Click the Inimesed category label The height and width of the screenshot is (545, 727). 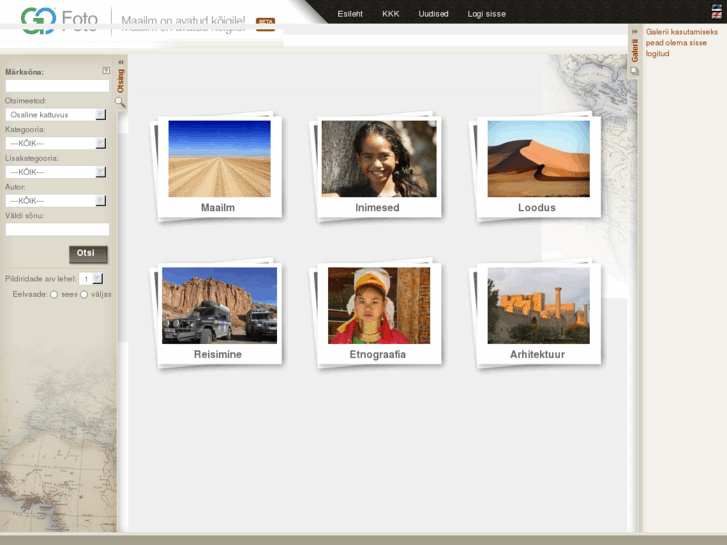point(377,208)
